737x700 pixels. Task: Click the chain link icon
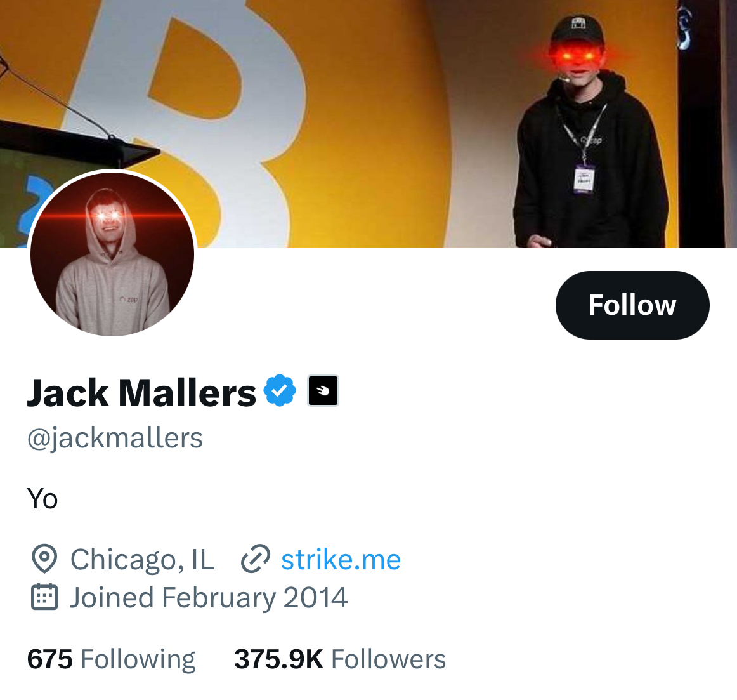[255, 559]
